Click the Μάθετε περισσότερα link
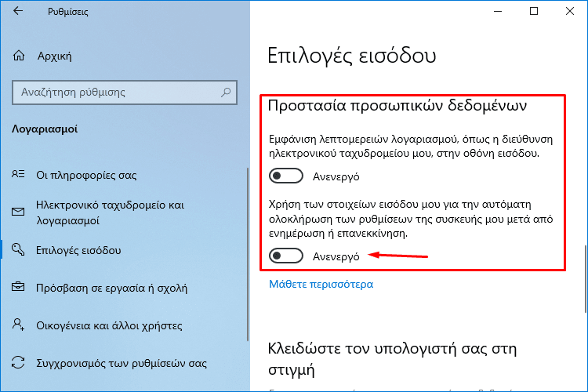This screenshot has width=588, height=392. click(321, 284)
